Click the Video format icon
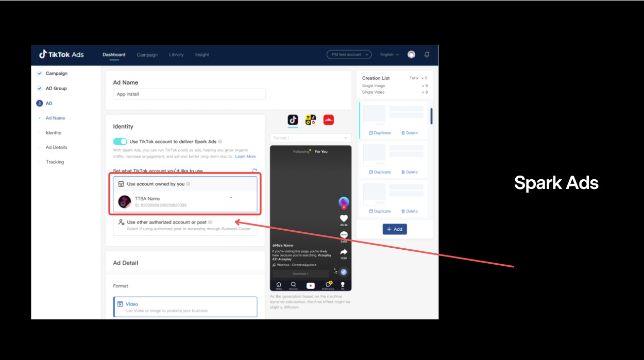This screenshot has width=644, height=360. click(x=120, y=304)
